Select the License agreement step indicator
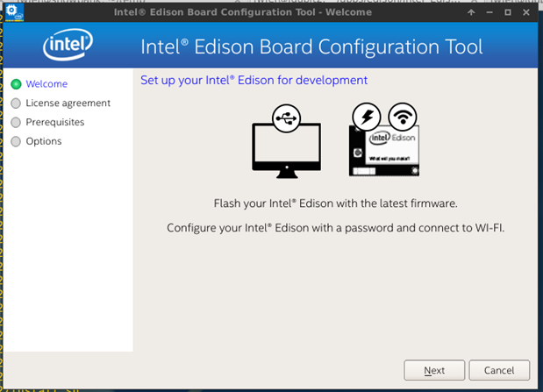The image size is (543, 392). [16, 103]
